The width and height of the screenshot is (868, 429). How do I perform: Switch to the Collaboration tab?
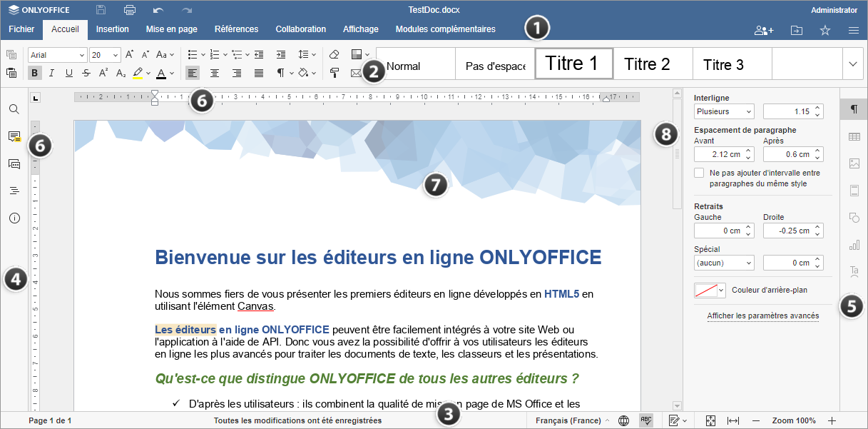(x=301, y=29)
